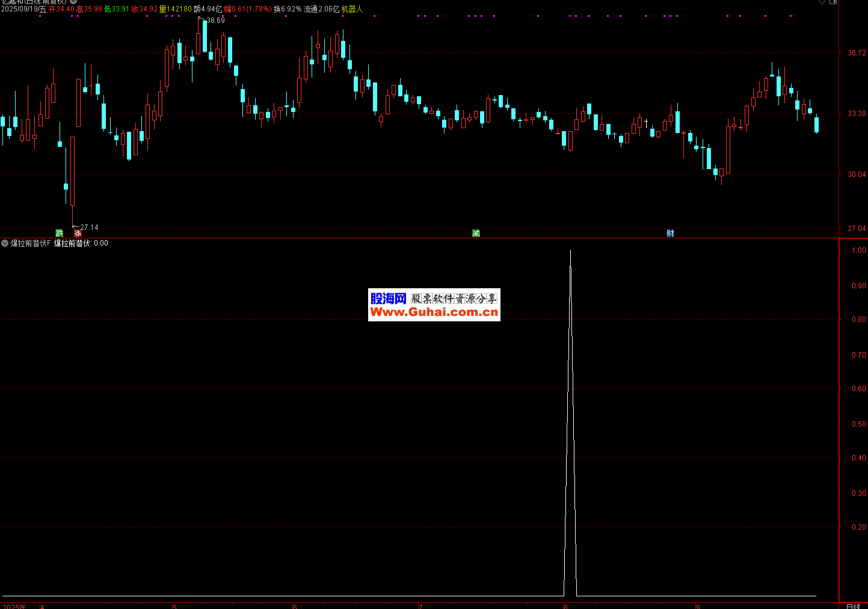Open the 日线 period selector
This screenshot has height=609, width=868.
pos(853,605)
